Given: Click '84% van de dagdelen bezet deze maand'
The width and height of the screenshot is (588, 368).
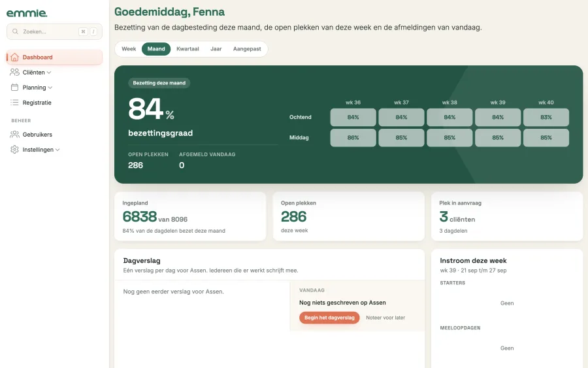Looking at the screenshot, I should (174, 231).
